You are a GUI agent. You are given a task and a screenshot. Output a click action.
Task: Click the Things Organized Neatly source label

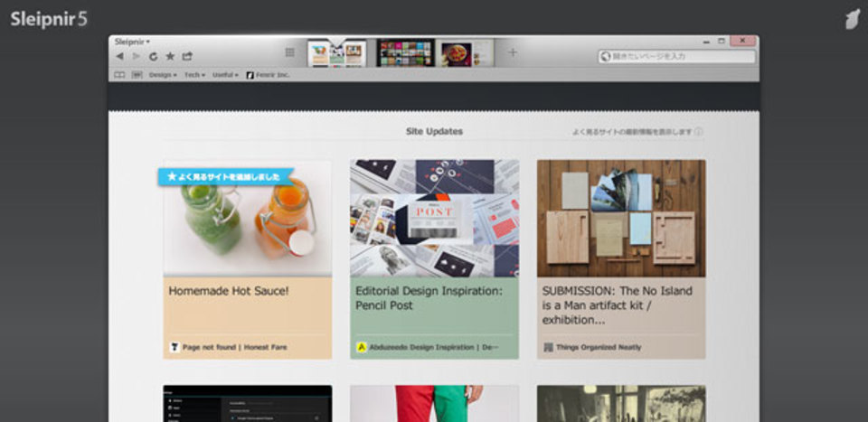click(x=599, y=347)
